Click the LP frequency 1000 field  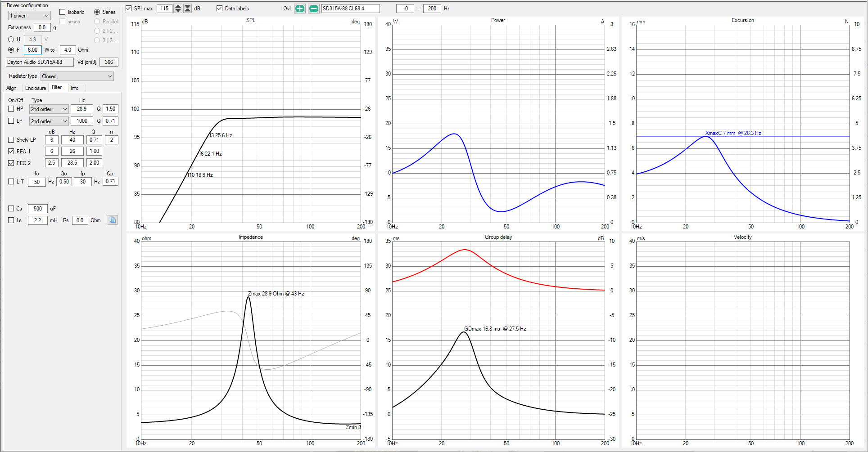point(82,121)
